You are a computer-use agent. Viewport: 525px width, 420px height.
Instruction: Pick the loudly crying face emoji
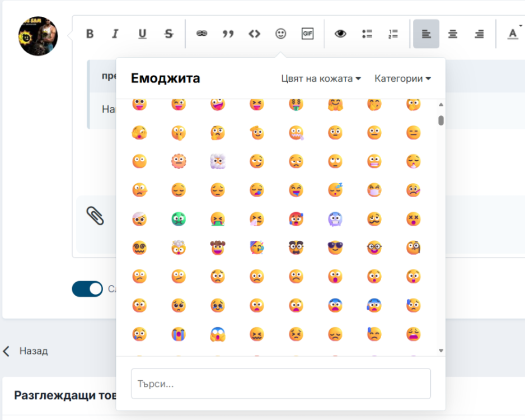coord(179,334)
